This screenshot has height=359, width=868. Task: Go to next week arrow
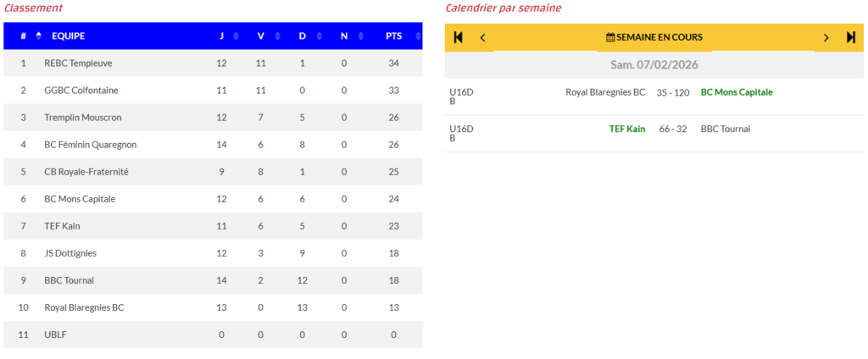(826, 37)
